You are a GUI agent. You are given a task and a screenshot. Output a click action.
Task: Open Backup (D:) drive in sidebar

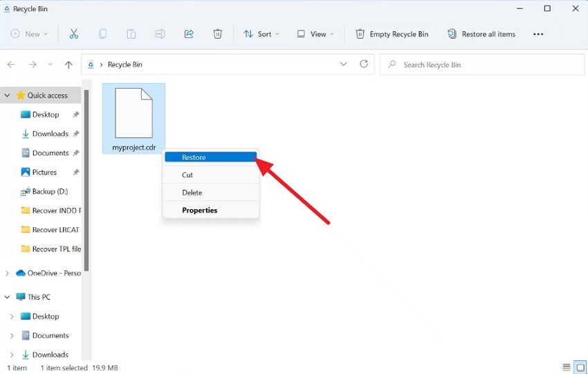(50, 192)
